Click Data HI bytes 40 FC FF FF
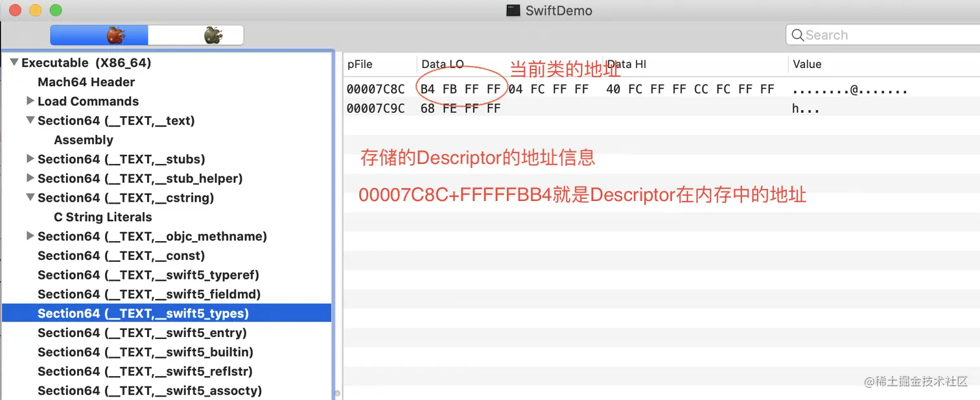Image resolution: width=980 pixels, height=400 pixels. tap(646, 89)
